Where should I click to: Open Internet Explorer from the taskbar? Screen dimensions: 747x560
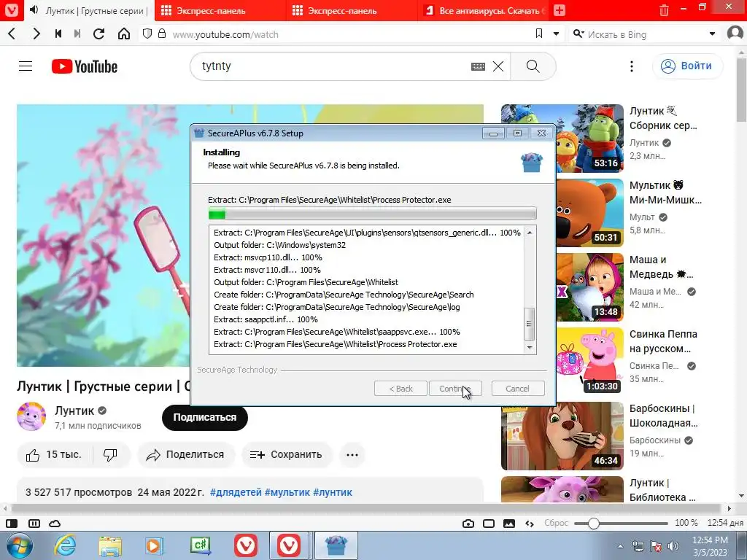tap(65, 545)
